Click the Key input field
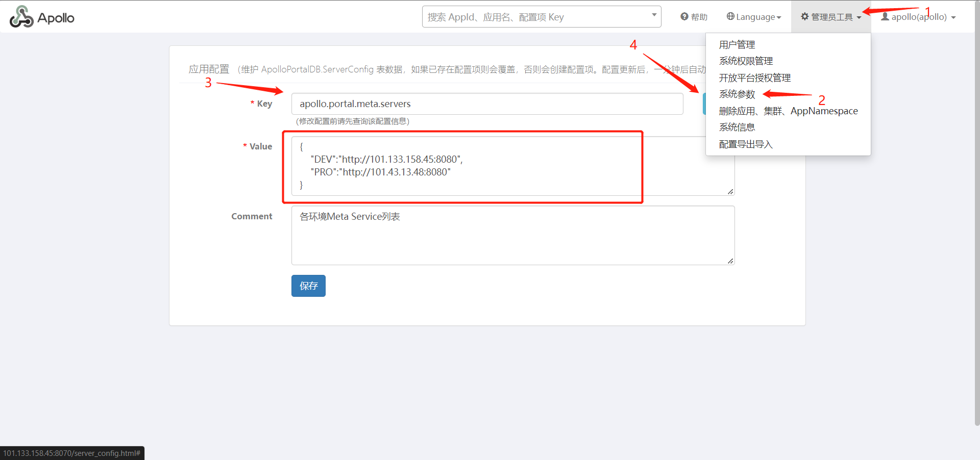The width and height of the screenshot is (980, 460). click(486, 104)
